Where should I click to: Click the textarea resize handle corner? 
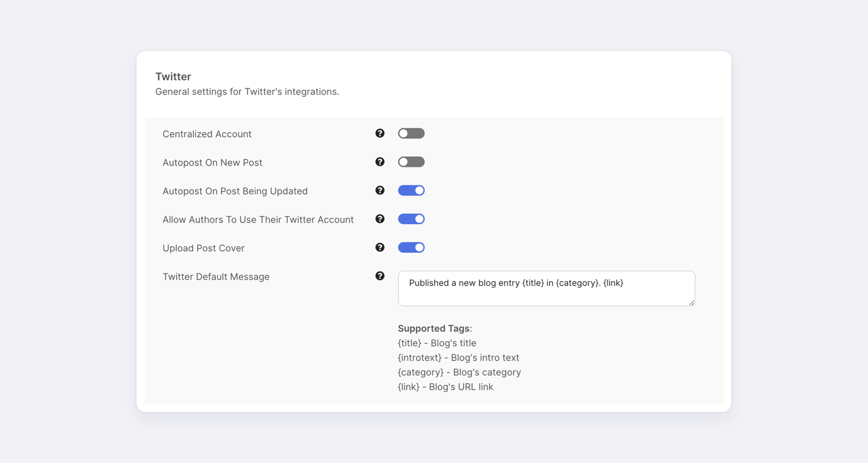point(692,303)
